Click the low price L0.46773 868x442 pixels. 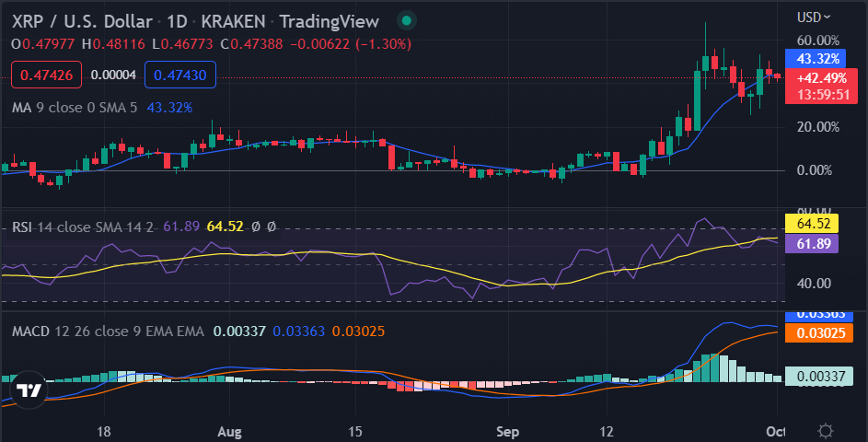point(182,44)
